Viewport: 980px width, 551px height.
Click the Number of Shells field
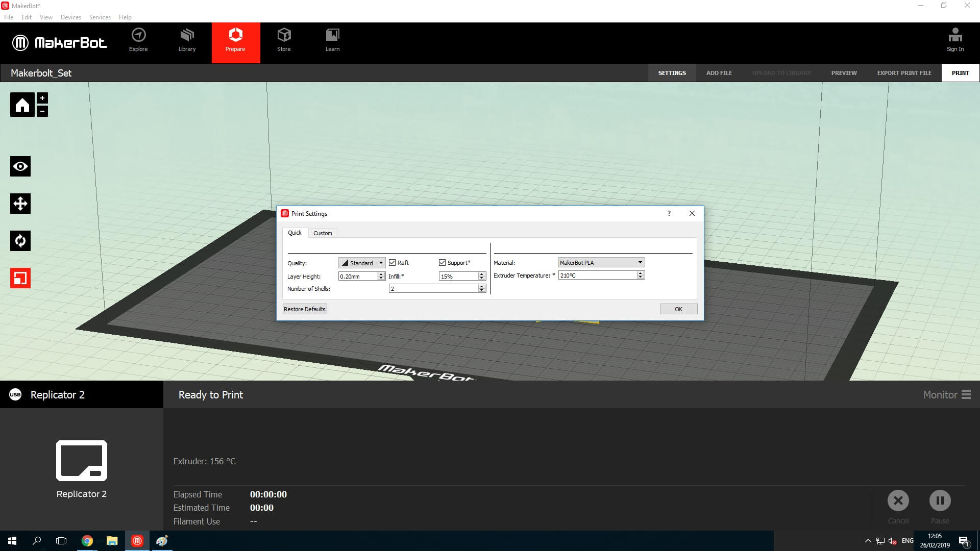coord(433,289)
